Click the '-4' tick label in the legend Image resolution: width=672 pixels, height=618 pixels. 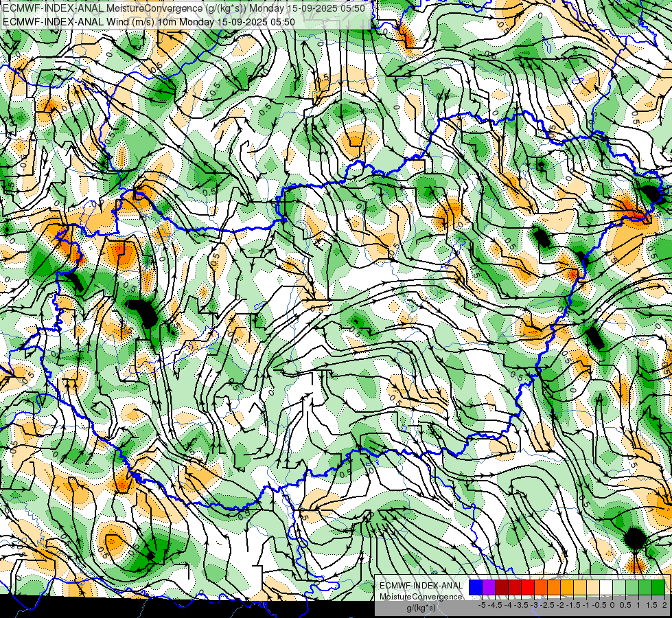pos(508,605)
